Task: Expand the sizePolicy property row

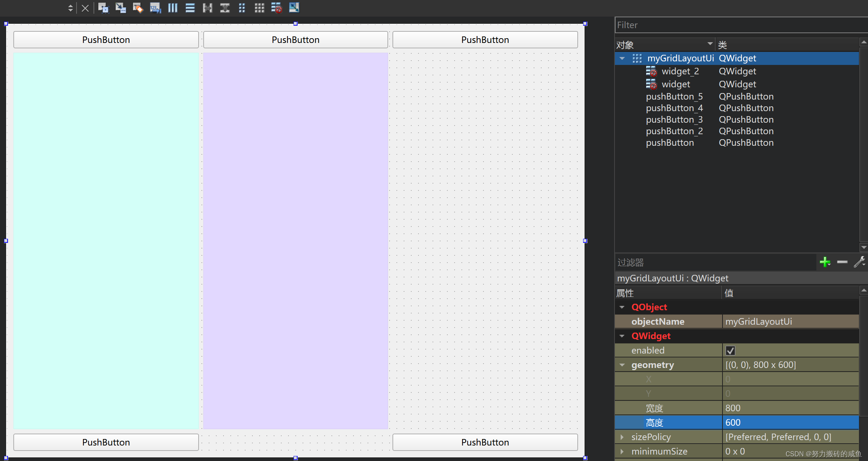Action: [x=622, y=437]
